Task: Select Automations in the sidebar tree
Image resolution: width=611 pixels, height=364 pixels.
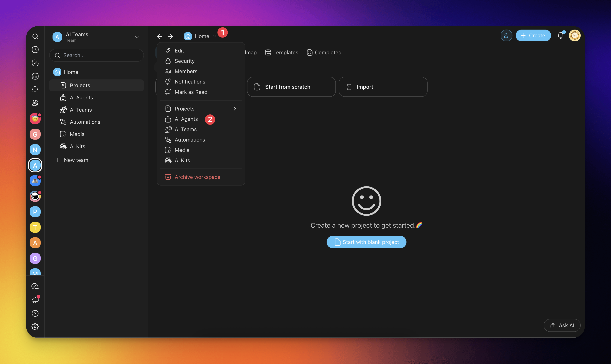Action: [85, 122]
